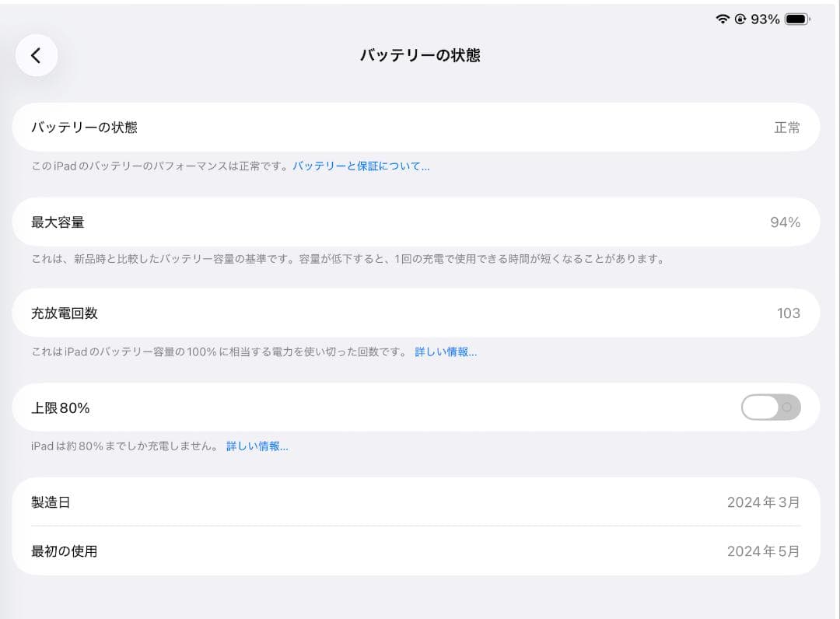
Task: Open the バッテリーと保証について link
Action: (x=361, y=166)
